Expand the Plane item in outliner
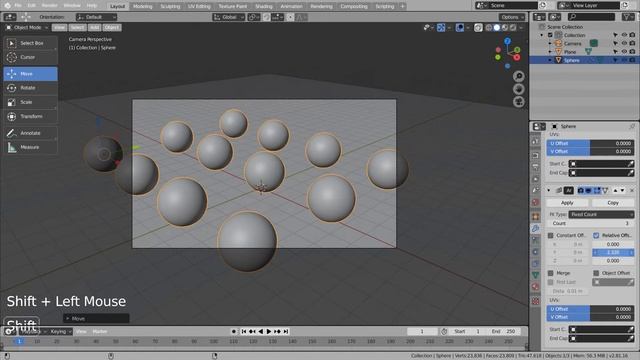Image resolution: width=640 pixels, height=360 pixels. click(550, 52)
